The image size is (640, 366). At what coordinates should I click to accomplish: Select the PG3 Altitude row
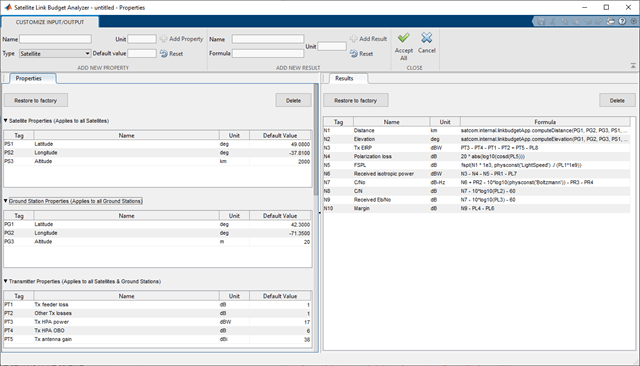click(158, 242)
